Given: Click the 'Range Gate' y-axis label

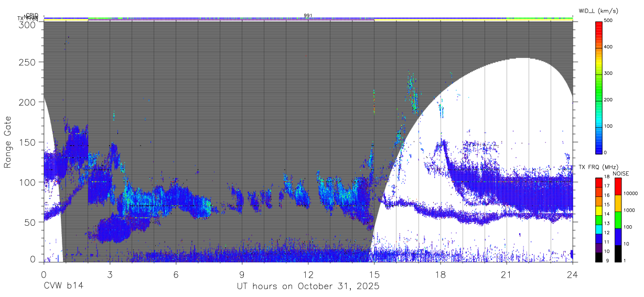Looking at the screenshot, I should point(8,142).
